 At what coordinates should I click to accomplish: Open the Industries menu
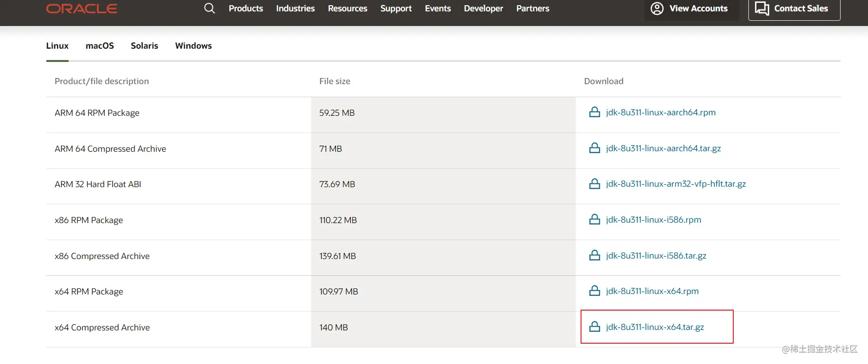click(x=295, y=9)
